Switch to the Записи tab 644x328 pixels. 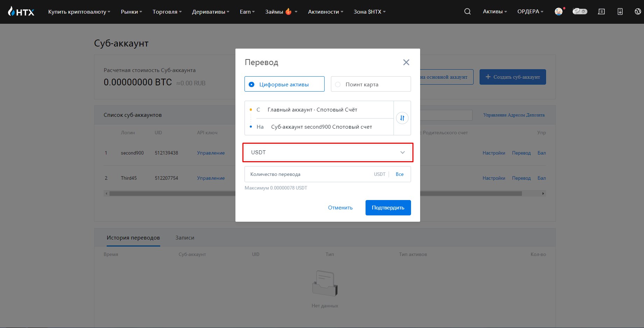pyautogui.click(x=185, y=237)
